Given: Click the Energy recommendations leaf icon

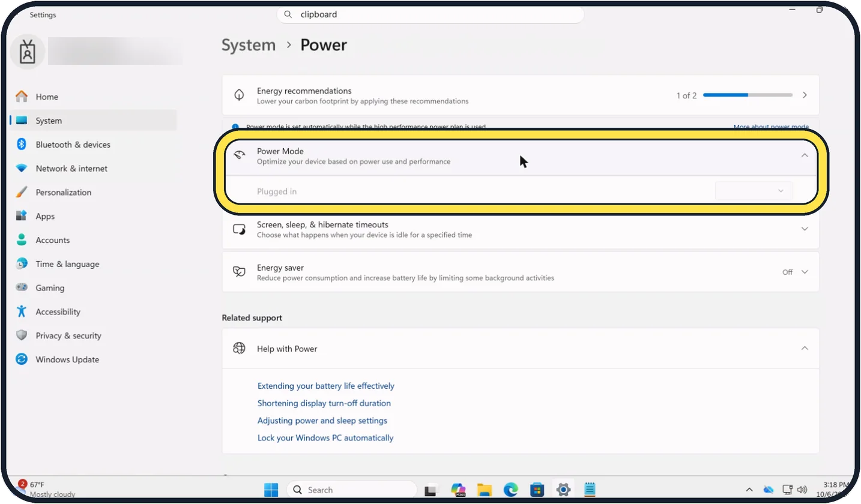Looking at the screenshot, I should click(239, 95).
